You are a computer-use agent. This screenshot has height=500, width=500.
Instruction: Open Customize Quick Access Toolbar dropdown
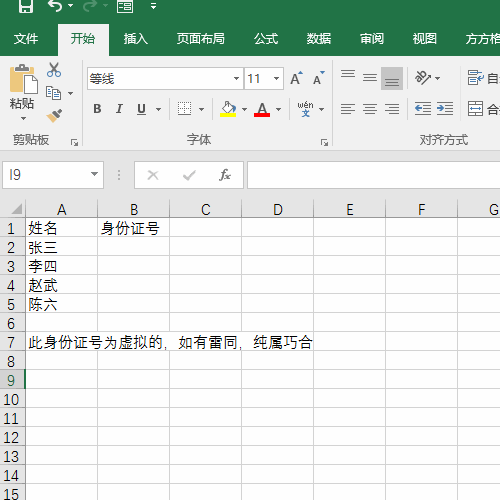tap(153, 6)
